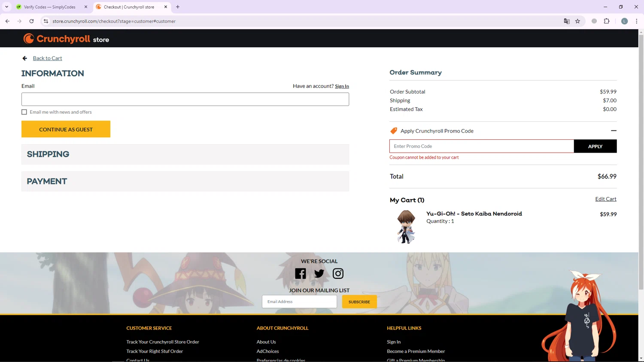Screen dimensions: 644x362
Task: Expand the SHIPPING section
Action: click(185, 154)
